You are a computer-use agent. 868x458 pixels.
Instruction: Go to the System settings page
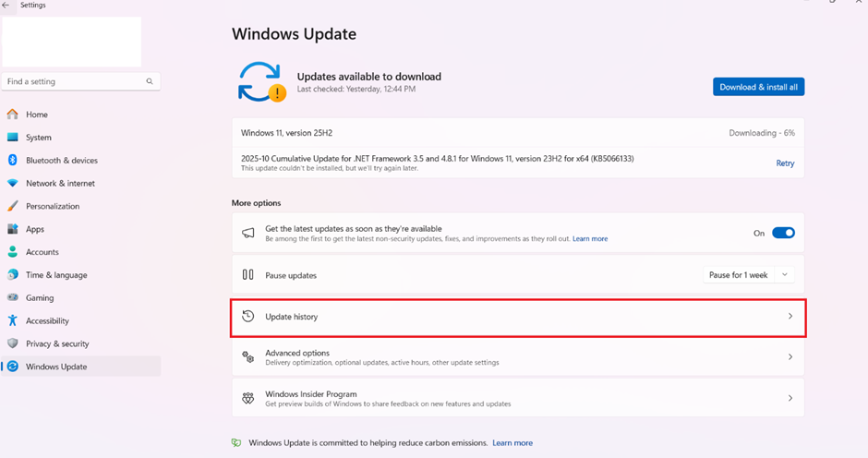coord(39,138)
